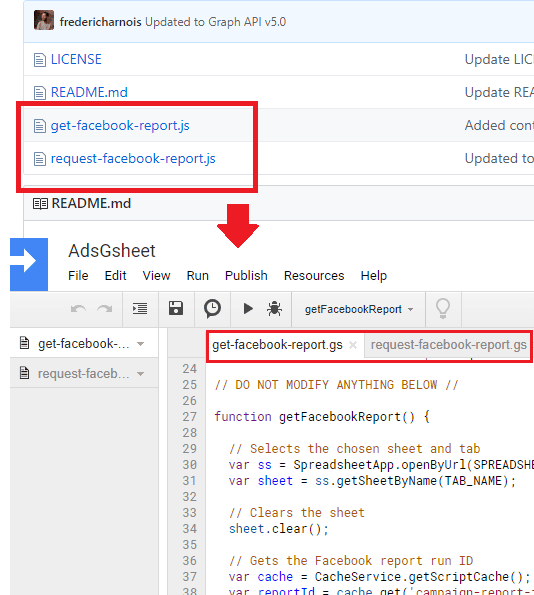The height and width of the screenshot is (595, 534).
Task: Run the selected function play icon
Action: tap(248, 309)
